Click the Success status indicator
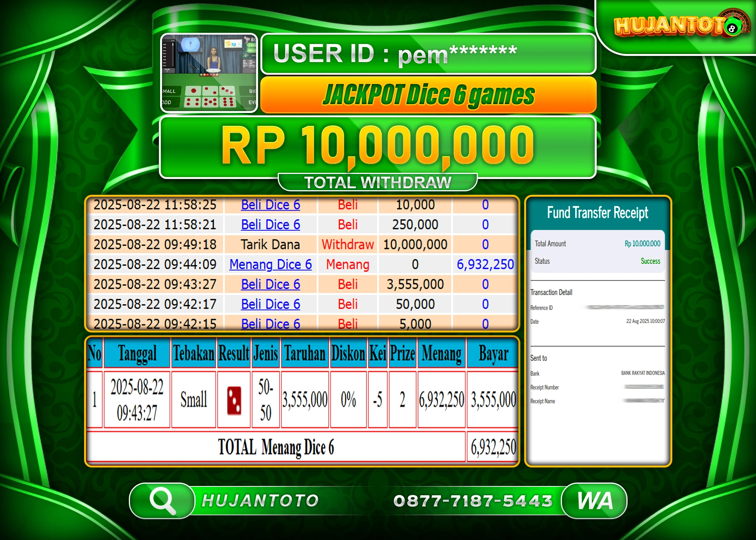This screenshot has width=756, height=540. (650, 261)
